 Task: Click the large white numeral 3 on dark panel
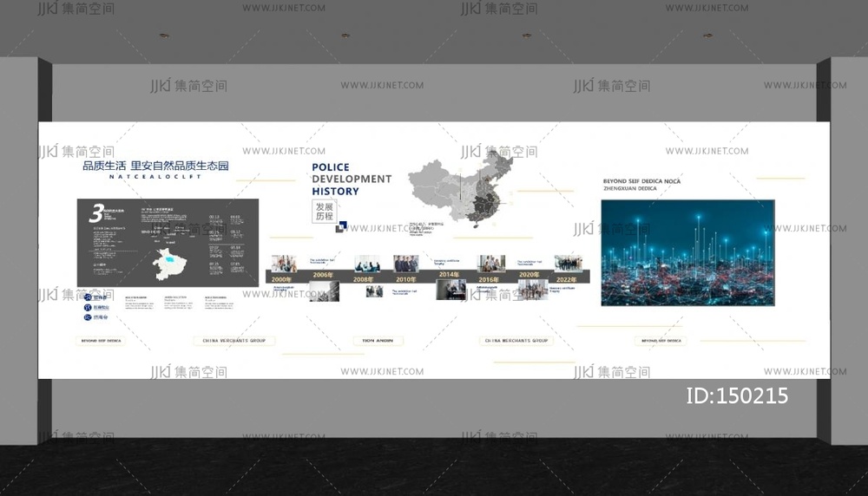click(95, 213)
